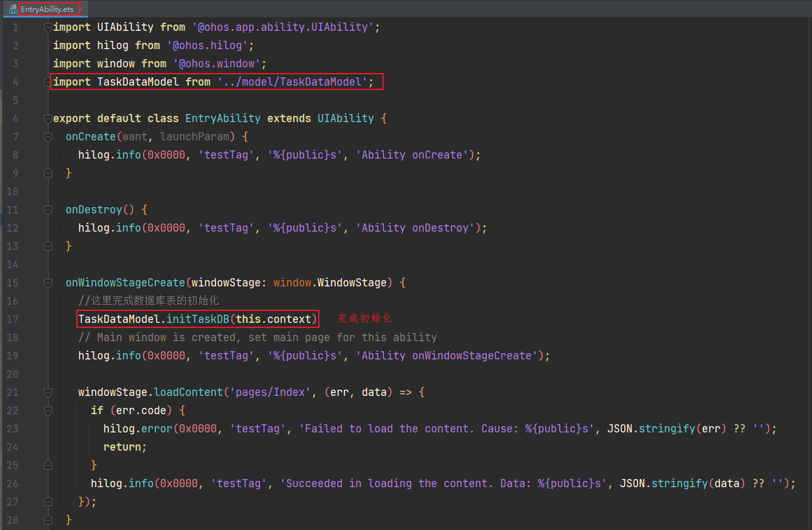This screenshot has width=812, height=530.
Task: Click the fold end marker on line 9
Action: 47,173
